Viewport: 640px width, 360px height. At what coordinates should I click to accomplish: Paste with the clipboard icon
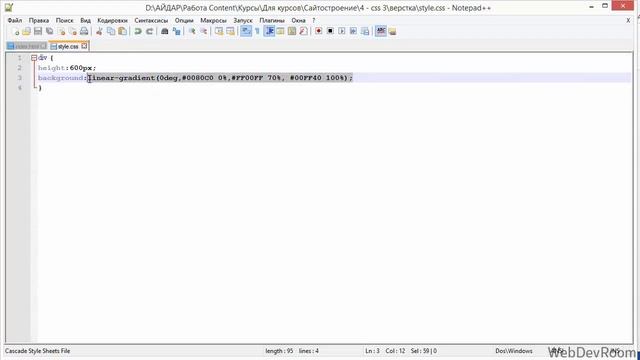[122, 31]
